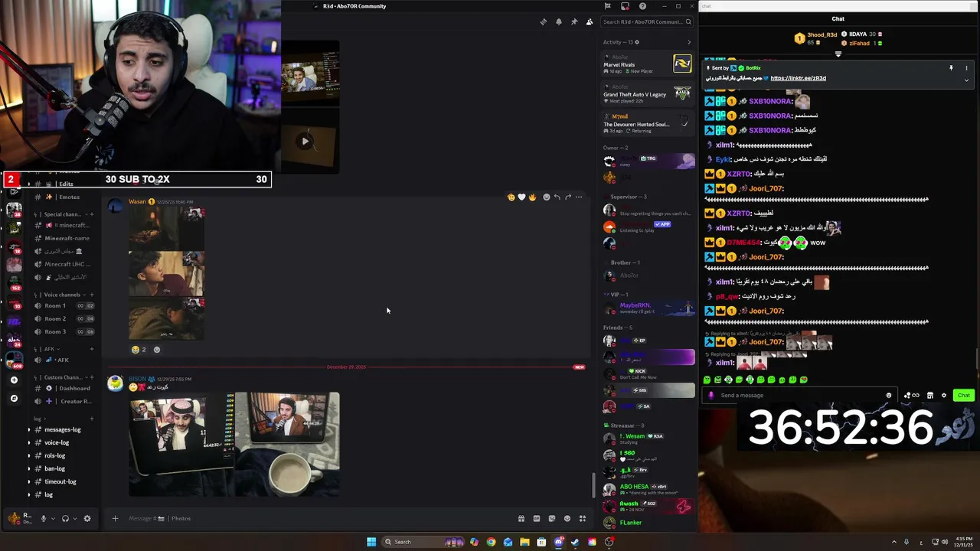
Task: Forward Wasan's message
Action: point(567,197)
